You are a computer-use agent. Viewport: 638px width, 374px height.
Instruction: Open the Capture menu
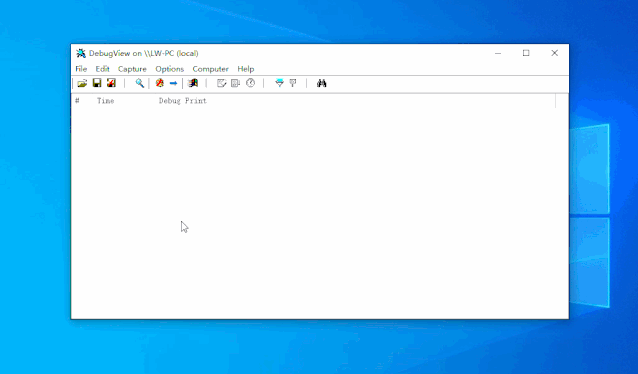[x=132, y=69]
